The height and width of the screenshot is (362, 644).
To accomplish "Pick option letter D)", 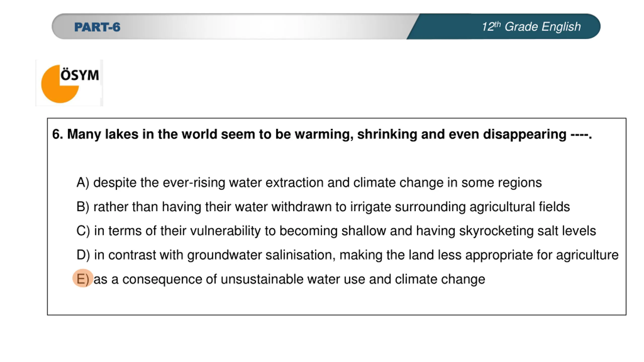I will pyautogui.click(x=83, y=255).
